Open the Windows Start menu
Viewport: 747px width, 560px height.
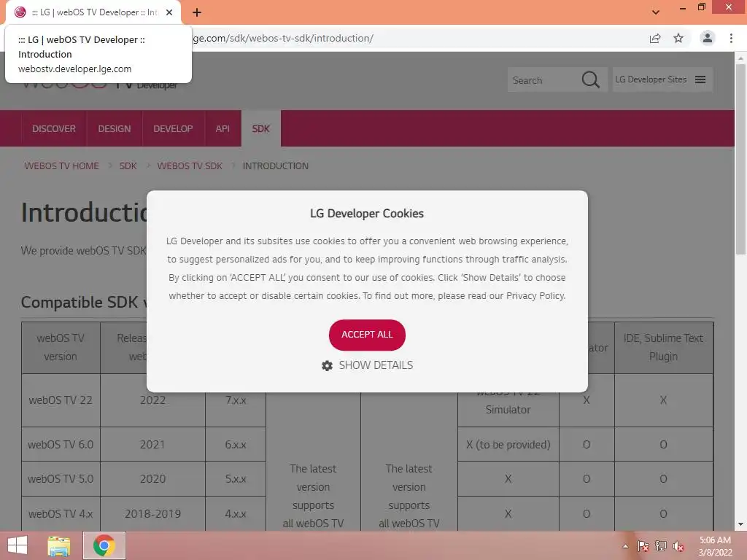click(18, 545)
